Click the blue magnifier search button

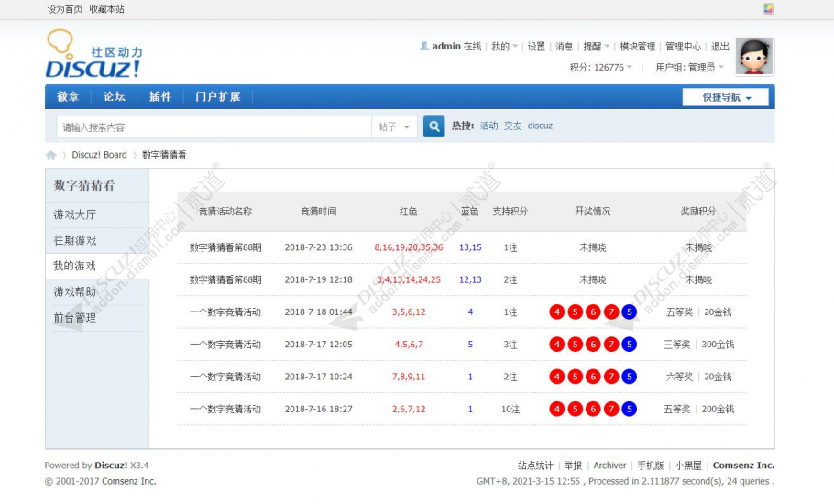pyautogui.click(x=434, y=126)
